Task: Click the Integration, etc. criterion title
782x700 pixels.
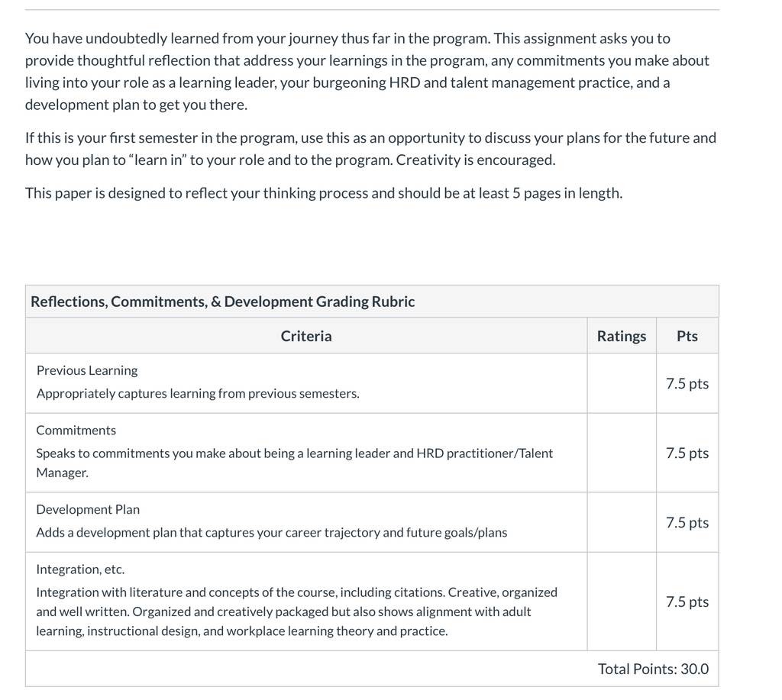Action: coord(80,569)
